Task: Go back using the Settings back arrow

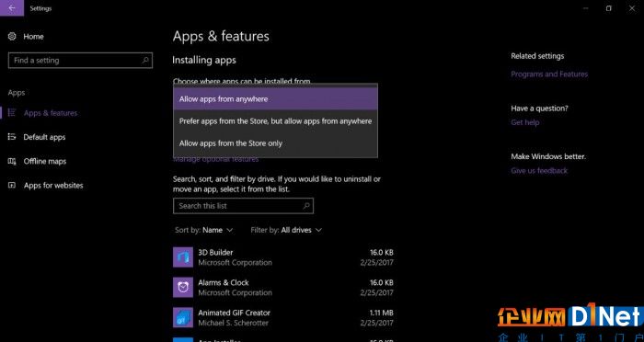Action: tap(11, 7)
